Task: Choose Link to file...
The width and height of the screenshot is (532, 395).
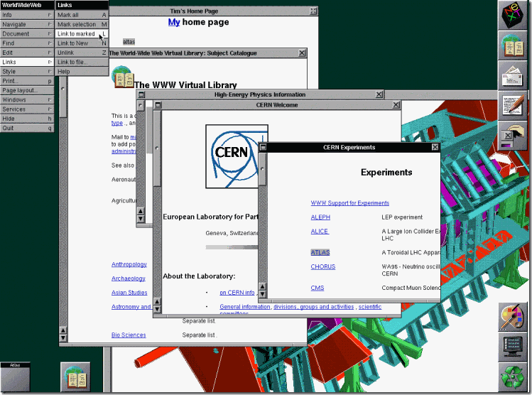Action: coord(82,62)
